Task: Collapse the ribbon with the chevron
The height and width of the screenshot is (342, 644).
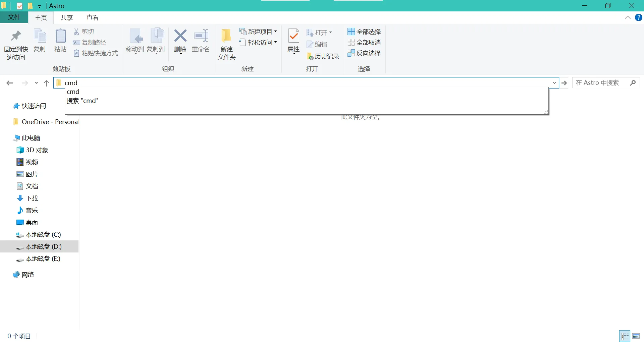Action: 628,17
